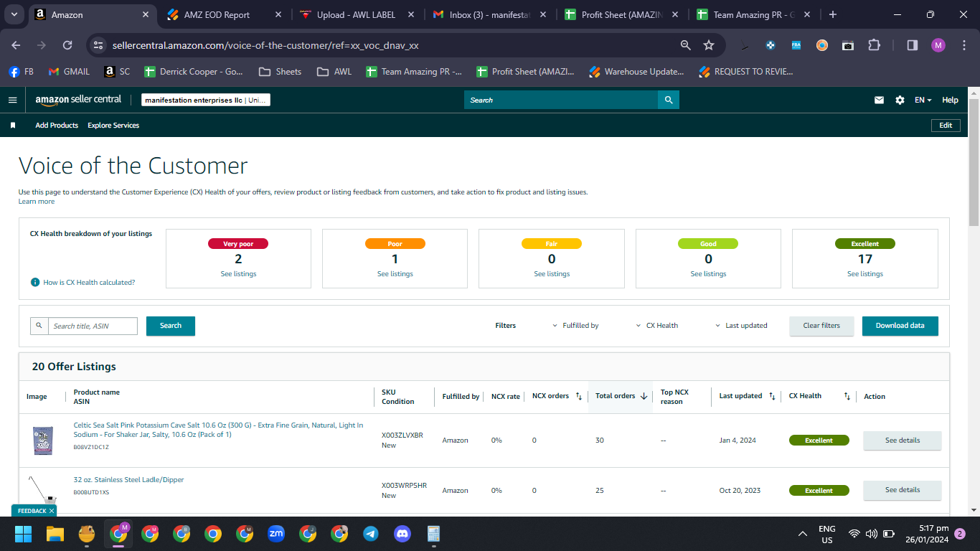The width and height of the screenshot is (980, 551).
Task: Sort the table by Total orders arrow
Action: (644, 396)
